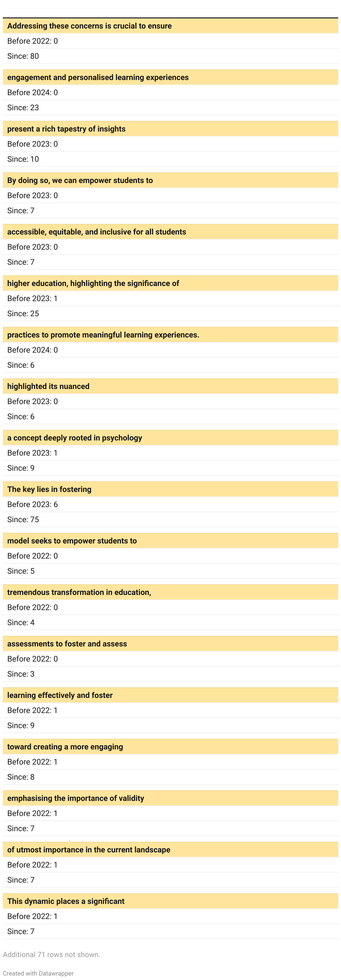The height and width of the screenshot is (980, 341).
Task: Select the 'Since: 80' row
Action: pyautogui.click(x=170, y=56)
